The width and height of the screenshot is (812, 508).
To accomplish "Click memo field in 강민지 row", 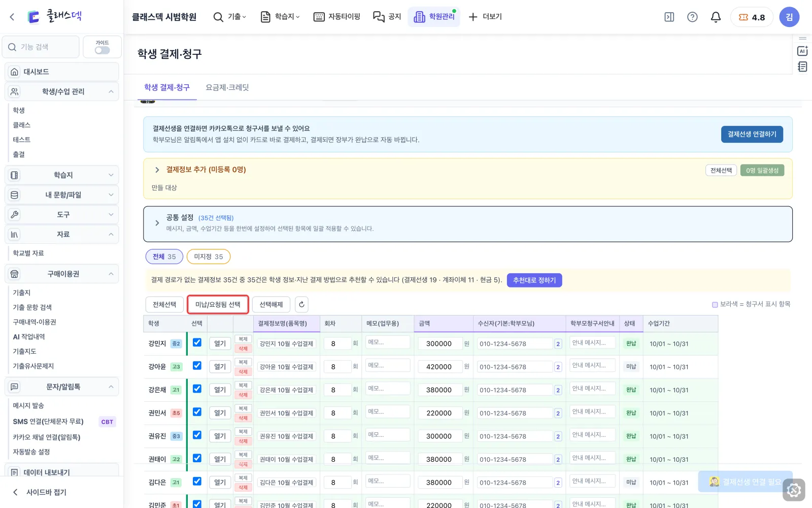I will pyautogui.click(x=387, y=342).
